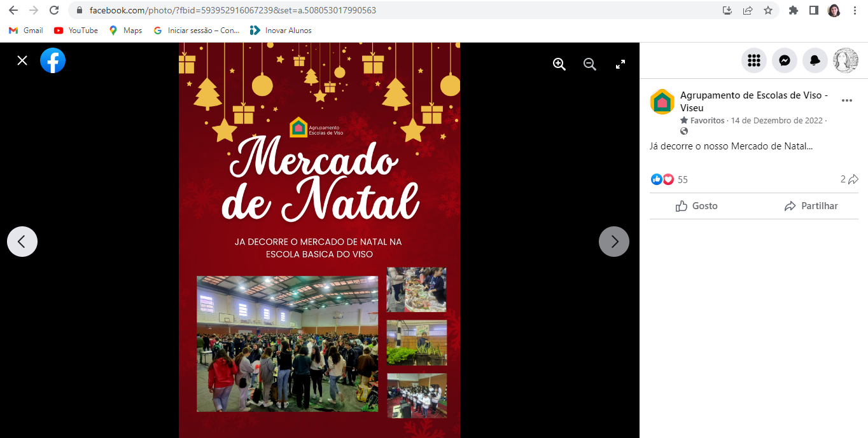Toggle the browser side panel
Image resolution: width=868 pixels, height=438 pixels.
pyautogui.click(x=813, y=10)
